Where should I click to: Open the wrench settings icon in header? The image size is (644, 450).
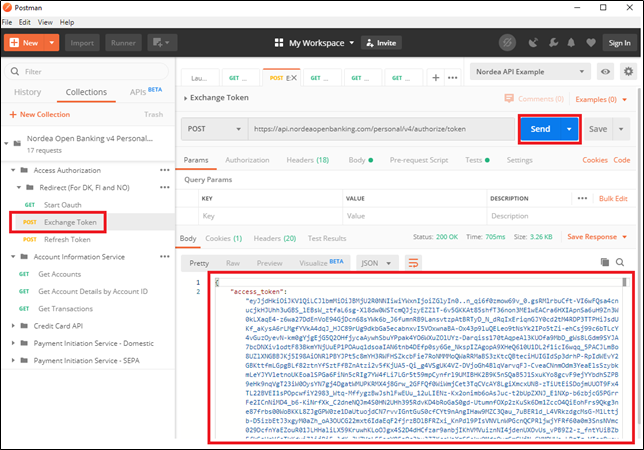click(553, 43)
